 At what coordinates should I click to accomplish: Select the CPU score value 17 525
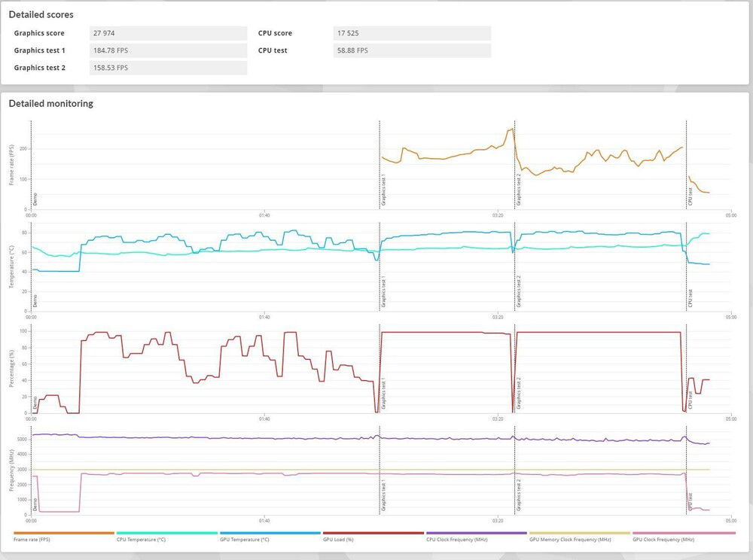coord(411,33)
